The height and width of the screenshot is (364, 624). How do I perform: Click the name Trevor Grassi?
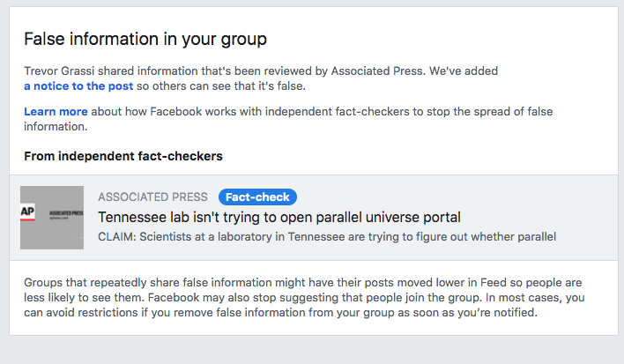point(59,71)
